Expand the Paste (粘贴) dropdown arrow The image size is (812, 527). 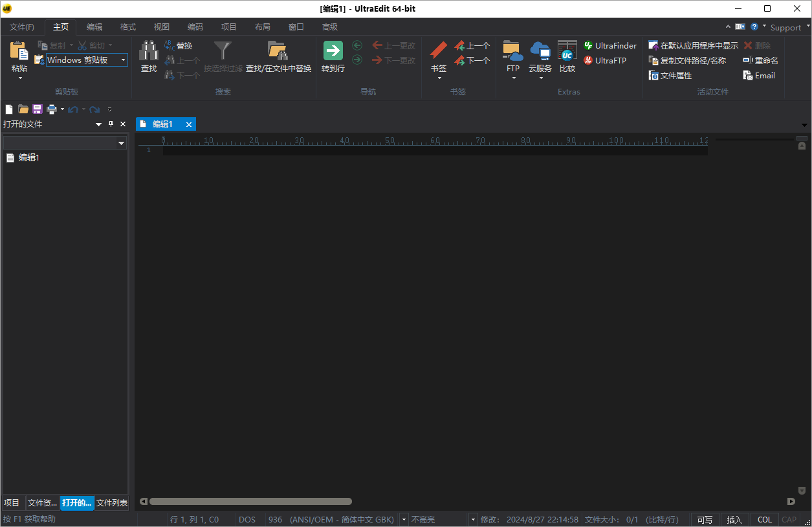click(x=19, y=78)
